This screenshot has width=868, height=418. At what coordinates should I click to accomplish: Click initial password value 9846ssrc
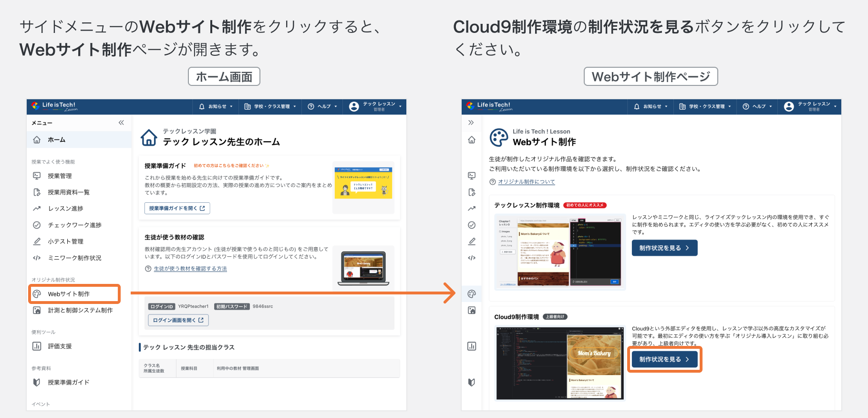pyautogui.click(x=263, y=306)
